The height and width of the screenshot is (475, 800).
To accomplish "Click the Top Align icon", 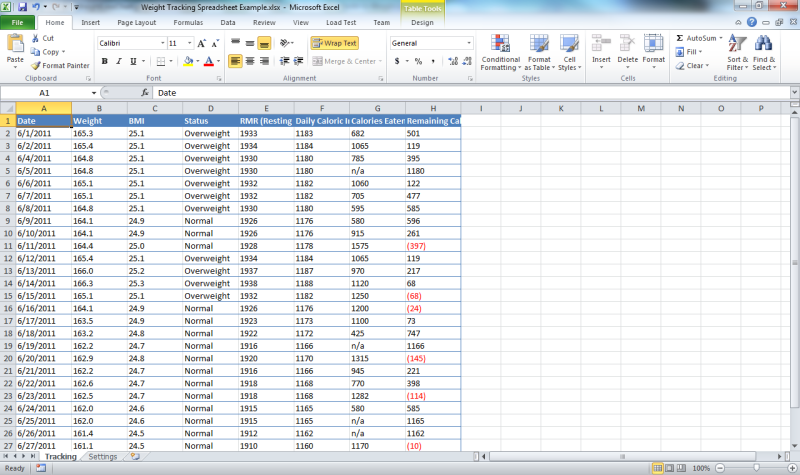I will pos(235,43).
